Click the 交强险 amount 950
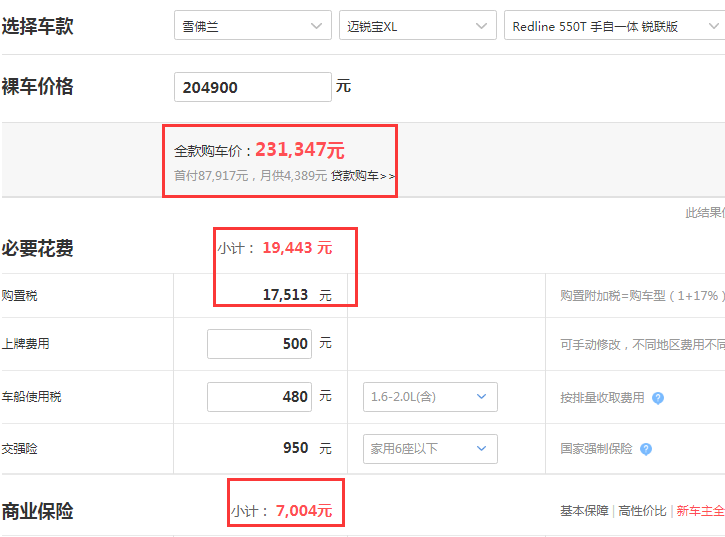 tap(295, 448)
